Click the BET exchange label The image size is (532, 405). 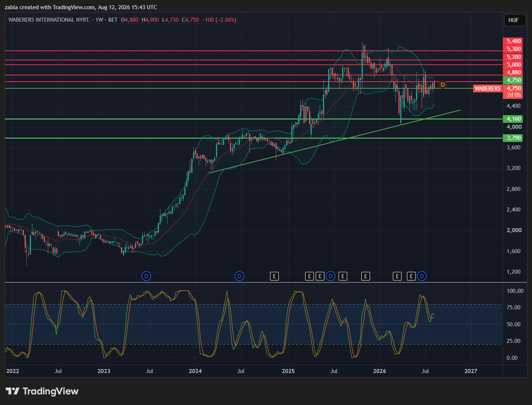point(113,20)
